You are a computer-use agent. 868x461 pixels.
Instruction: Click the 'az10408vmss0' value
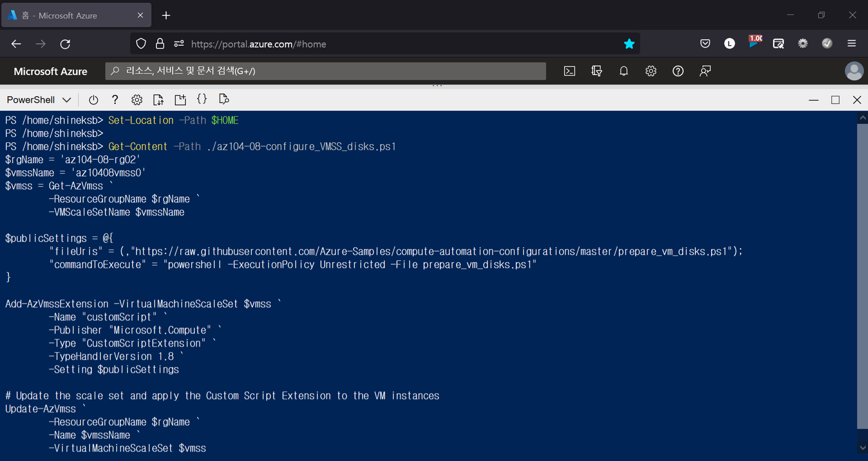point(108,173)
